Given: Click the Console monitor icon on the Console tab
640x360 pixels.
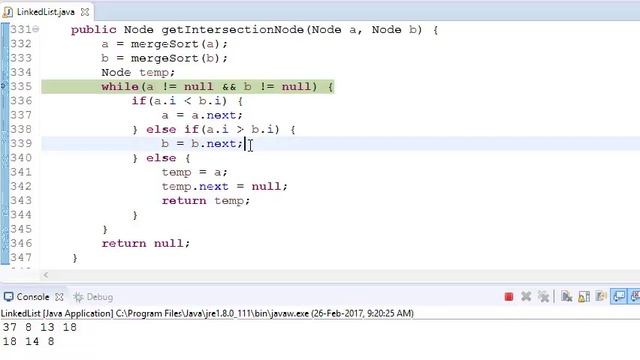Looking at the screenshot, I should coord(9,297).
